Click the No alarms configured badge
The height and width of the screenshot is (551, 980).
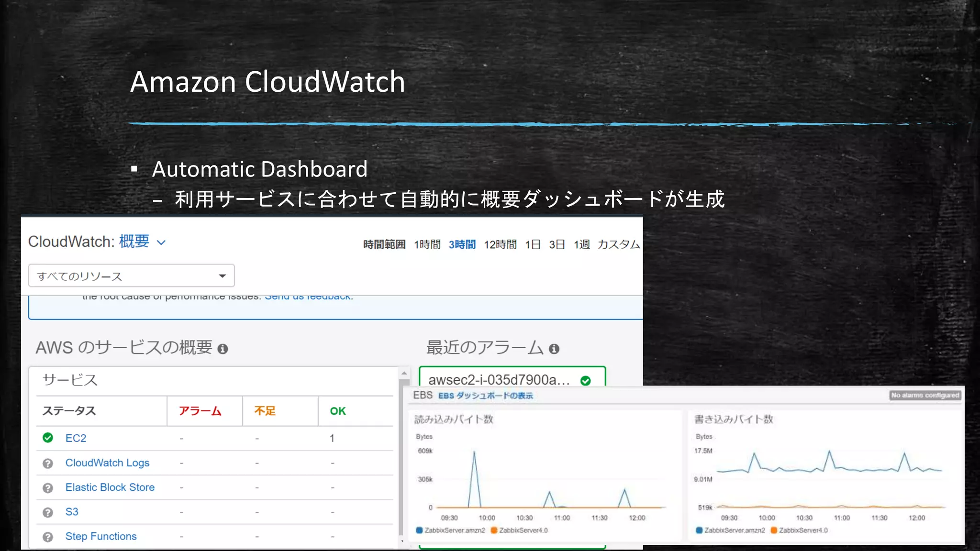coord(925,395)
